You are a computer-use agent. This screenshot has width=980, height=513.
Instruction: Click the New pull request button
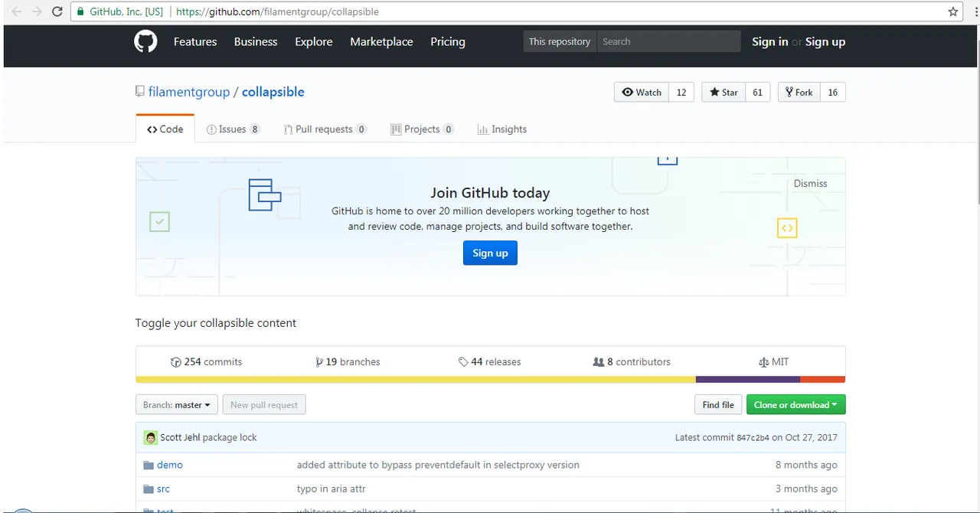pyautogui.click(x=264, y=404)
